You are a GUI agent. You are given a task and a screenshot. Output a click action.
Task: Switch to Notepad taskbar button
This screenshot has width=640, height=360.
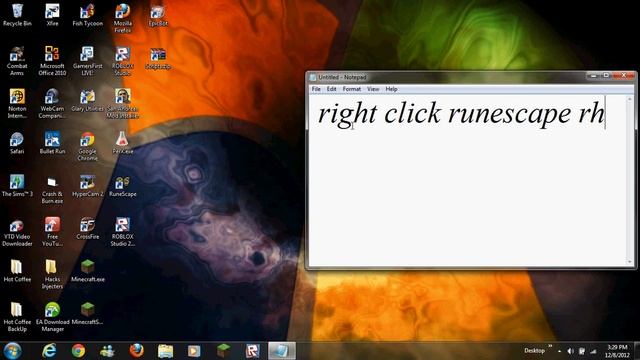282,351
